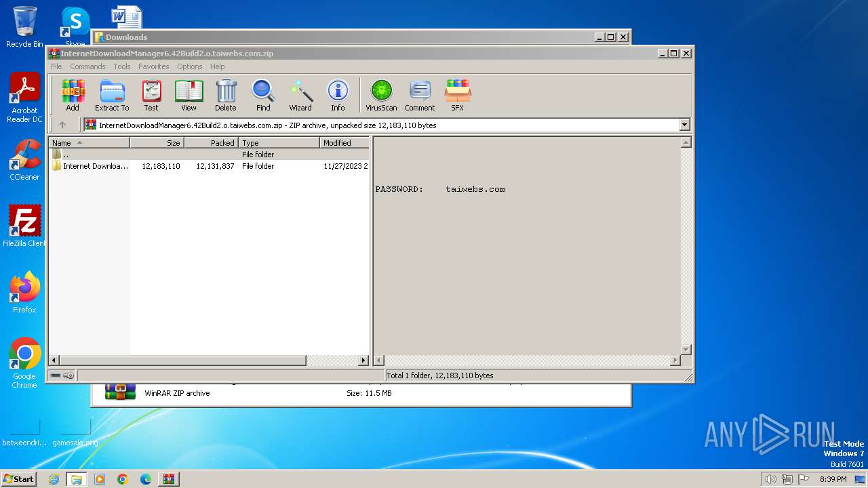The width and height of the screenshot is (868, 488).
Task: Click comment pane scroll up arrow
Action: click(686, 142)
